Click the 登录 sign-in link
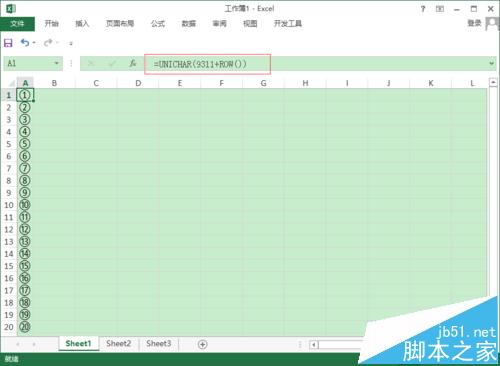The image size is (500, 366). point(474,23)
